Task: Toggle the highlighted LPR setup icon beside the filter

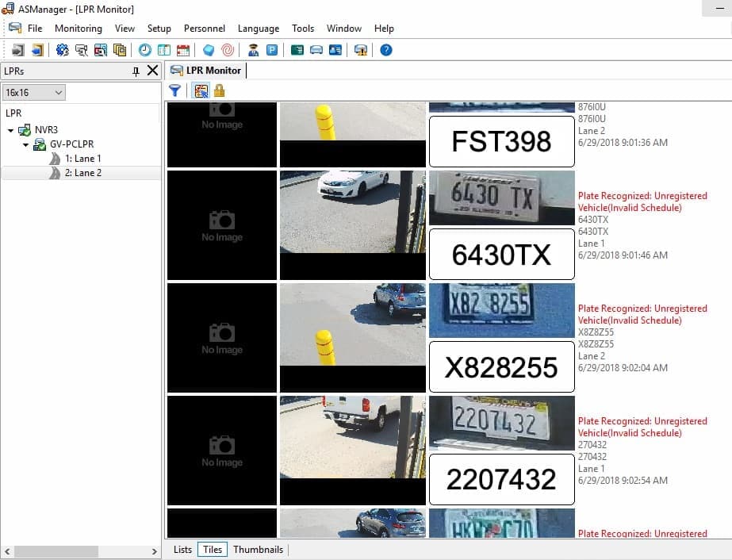Action: [201, 90]
